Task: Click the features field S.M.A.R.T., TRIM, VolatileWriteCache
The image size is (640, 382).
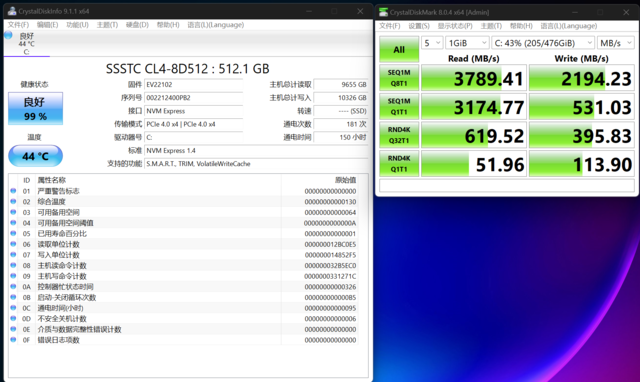Action: click(x=256, y=164)
